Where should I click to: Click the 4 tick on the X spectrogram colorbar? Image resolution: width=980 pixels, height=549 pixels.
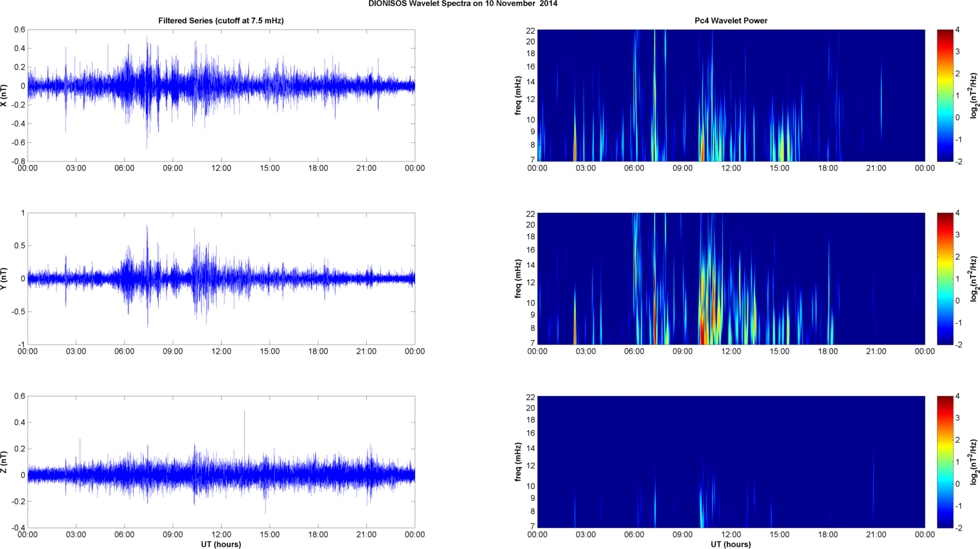coord(958,30)
